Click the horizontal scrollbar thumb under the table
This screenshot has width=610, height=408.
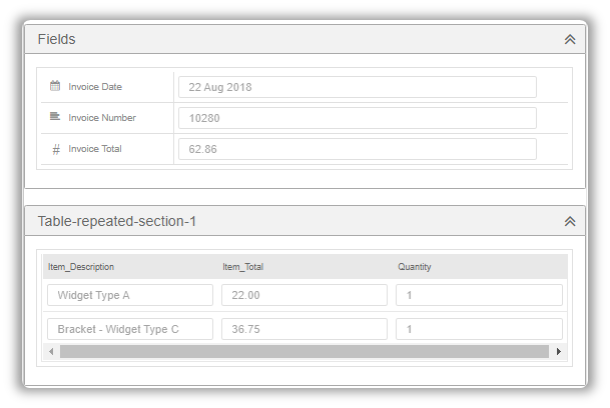pos(304,352)
